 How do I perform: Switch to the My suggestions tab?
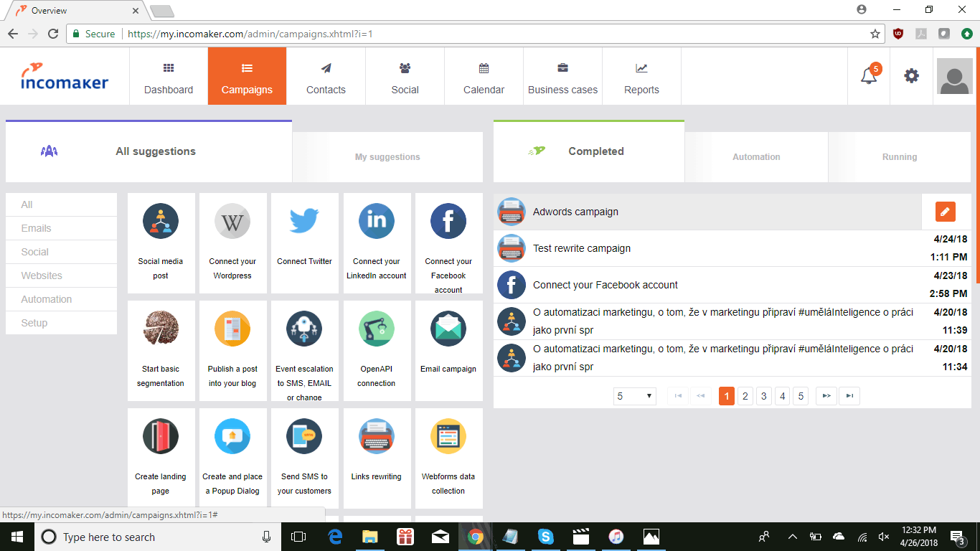pos(387,156)
